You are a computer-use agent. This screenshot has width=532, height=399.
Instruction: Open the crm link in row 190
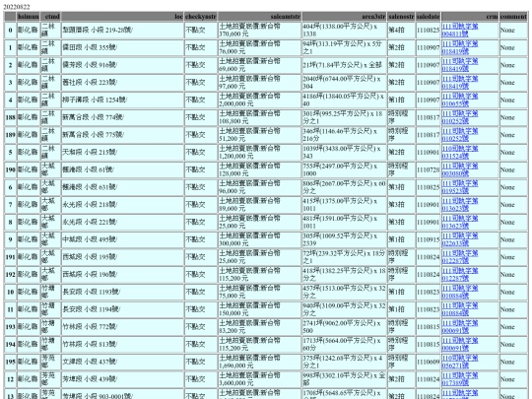460,169
